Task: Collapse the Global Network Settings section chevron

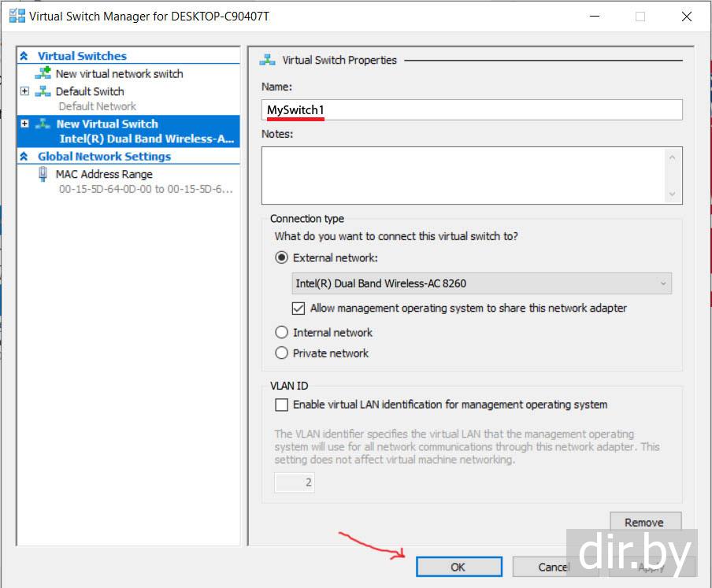Action: coord(24,156)
